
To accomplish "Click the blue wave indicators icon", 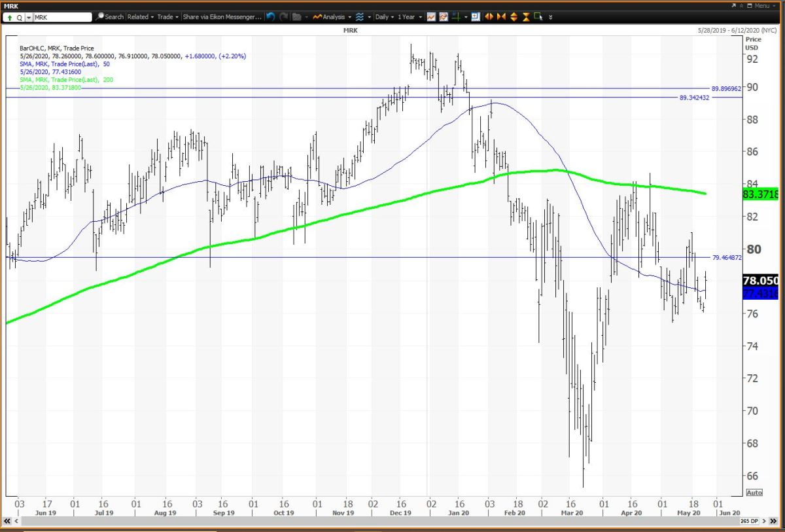I will pyautogui.click(x=359, y=16).
